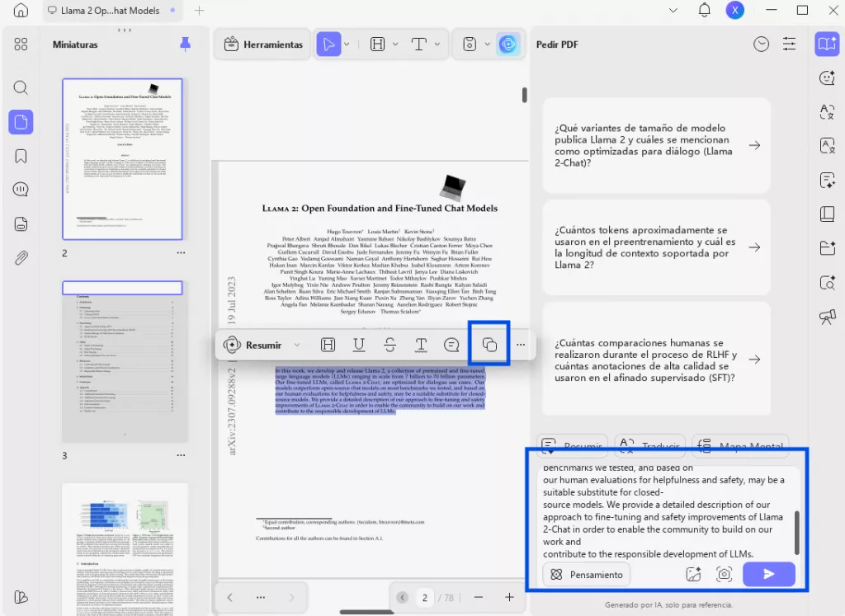Expand the selection tool dropdown arrow
The image size is (845, 616).
pos(347,45)
